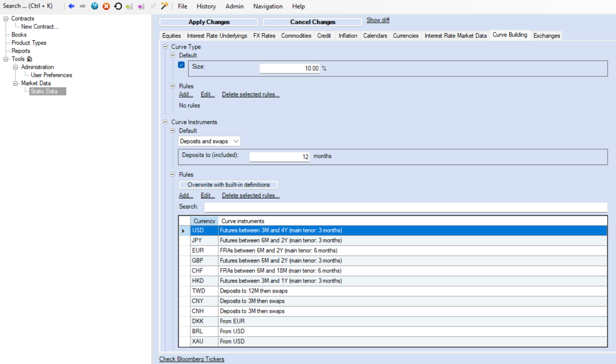Select New Contract... in the tree

40,27
